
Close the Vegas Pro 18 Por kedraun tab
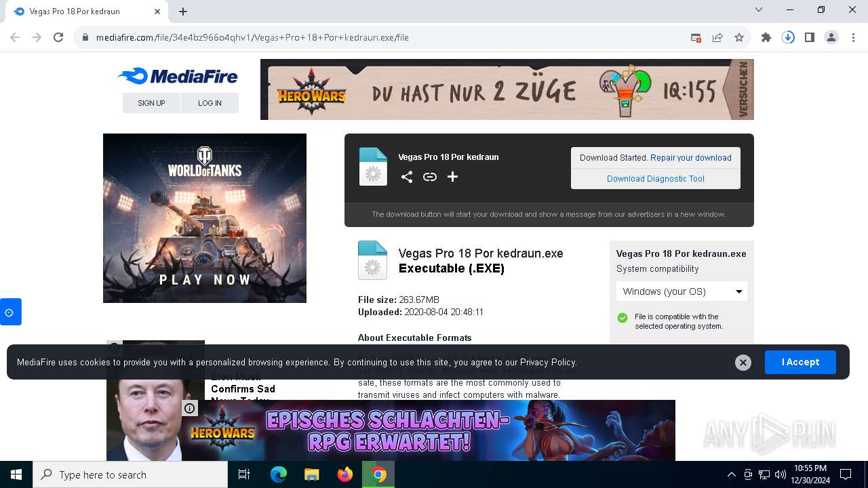pos(157,12)
